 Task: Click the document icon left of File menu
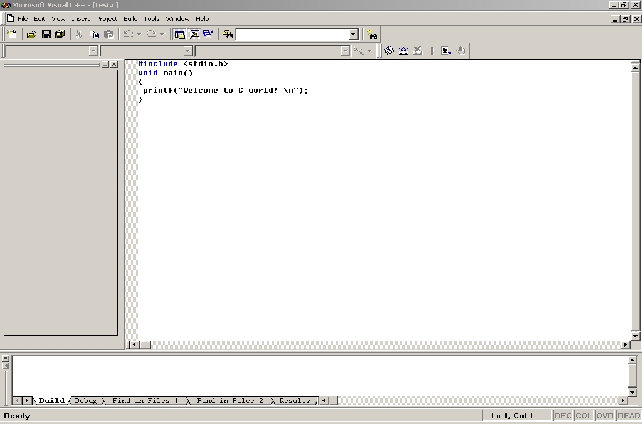(x=11, y=18)
